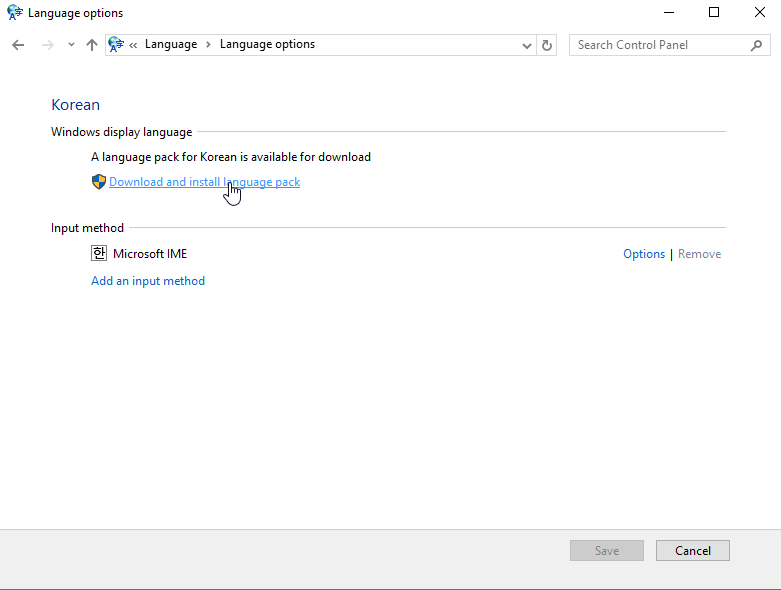The width and height of the screenshot is (781, 590).
Task: Select Microsoft IME input method text
Action: [x=150, y=254]
